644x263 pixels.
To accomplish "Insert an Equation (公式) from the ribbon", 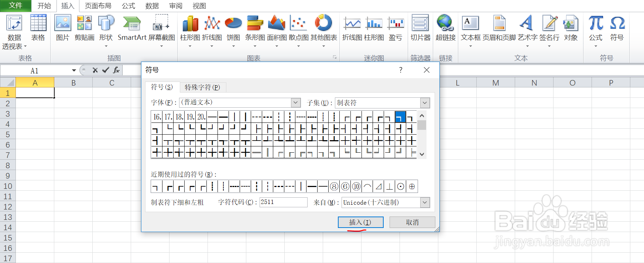I will coord(596,31).
